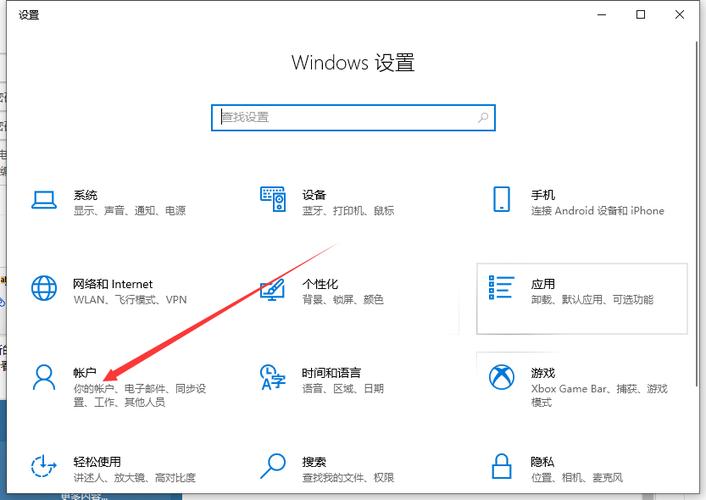706x500 pixels.
Task: Click the Privacy padlock icon
Action: pos(502,465)
